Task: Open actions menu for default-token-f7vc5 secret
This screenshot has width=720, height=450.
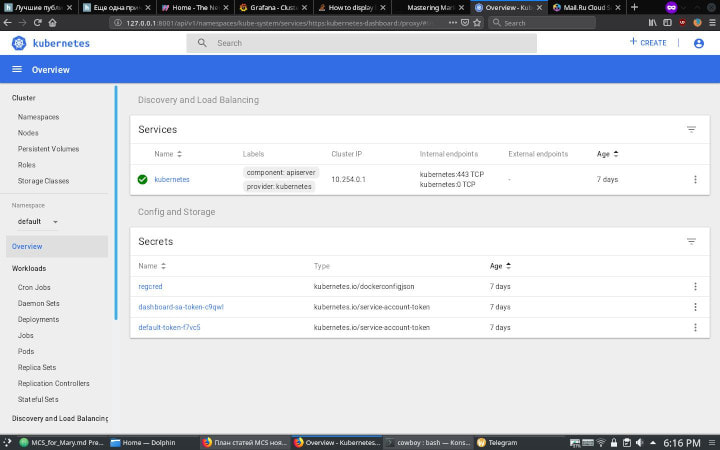Action: click(x=695, y=327)
